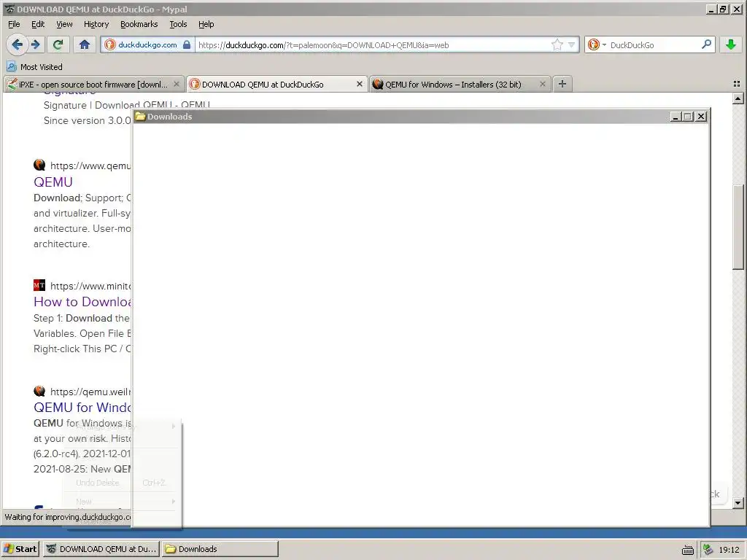The height and width of the screenshot is (560, 747).
Task: Open the How to Download search result
Action: pos(82,302)
